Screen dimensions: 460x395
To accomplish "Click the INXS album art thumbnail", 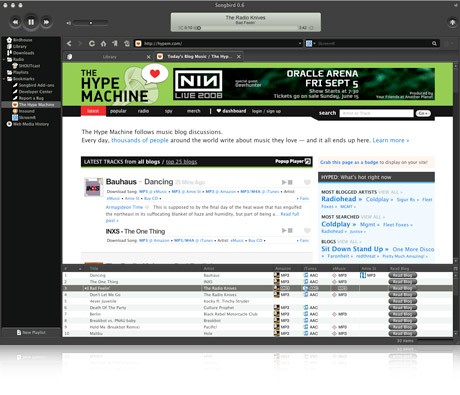I will tap(93, 187).
